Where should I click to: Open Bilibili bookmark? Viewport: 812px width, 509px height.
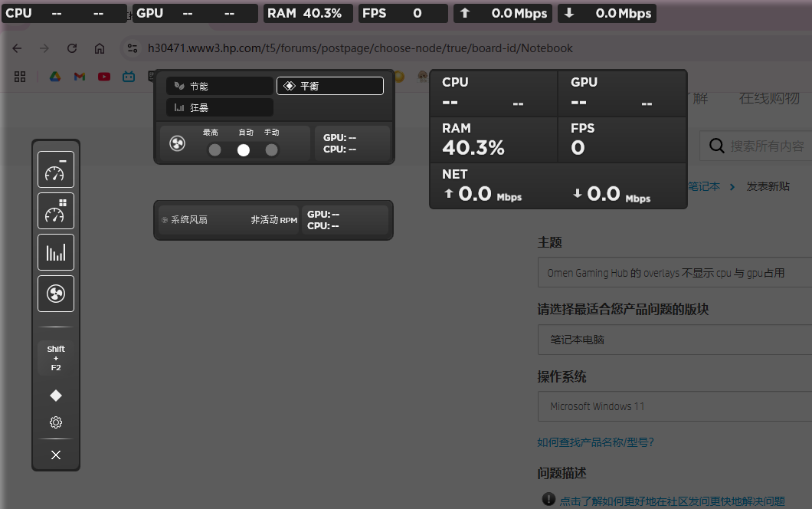[x=129, y=77]
